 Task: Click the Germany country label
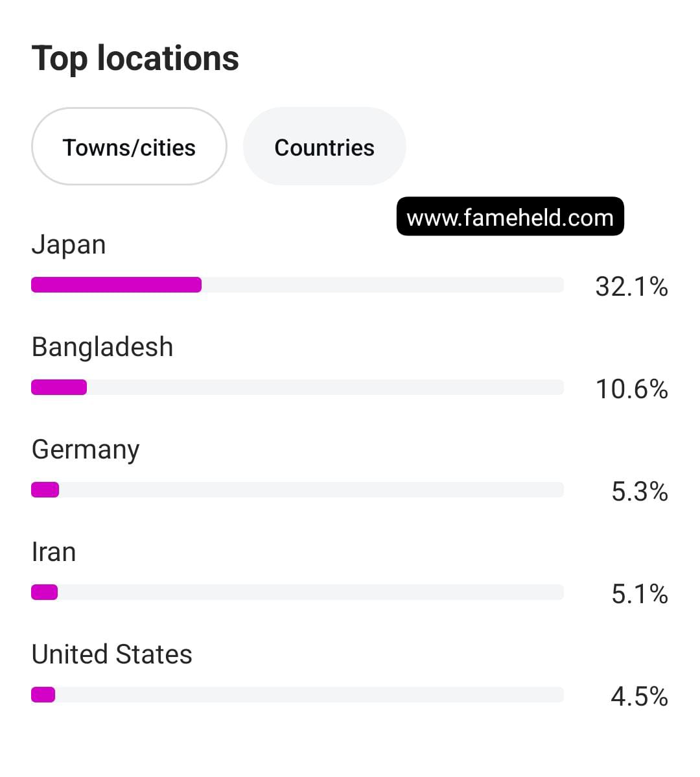86,449
